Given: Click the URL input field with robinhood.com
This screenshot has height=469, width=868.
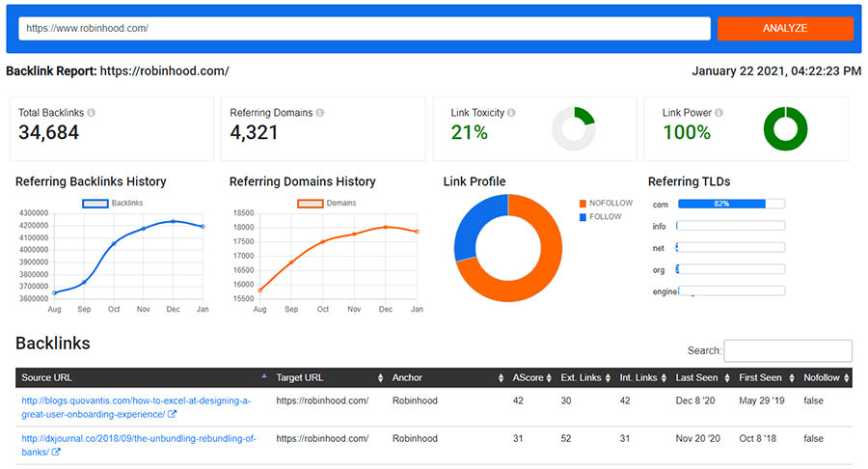Looking at the screenshot, I should (x=365, y=28).
